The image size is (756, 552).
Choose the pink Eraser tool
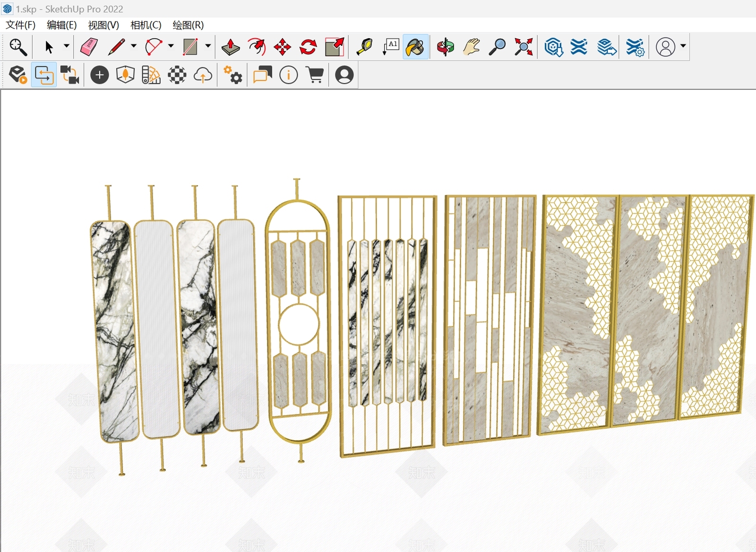point(89,47)
